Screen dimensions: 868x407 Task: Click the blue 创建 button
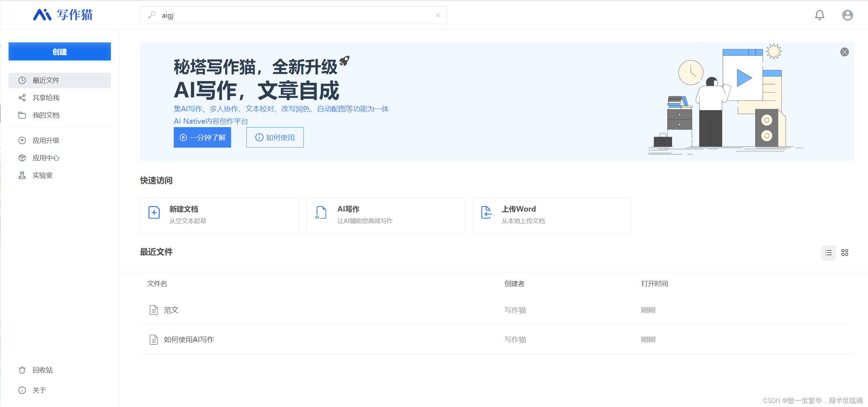(x=60, y=52)
